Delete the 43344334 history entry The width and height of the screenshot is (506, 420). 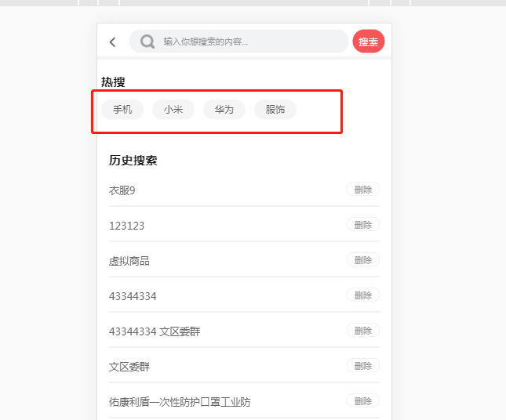pos(363,295)
